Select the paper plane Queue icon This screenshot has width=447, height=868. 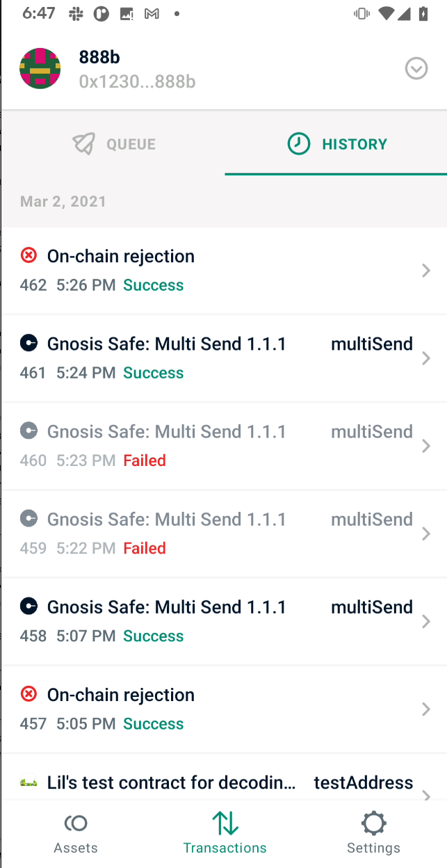(x=83, y=144)
